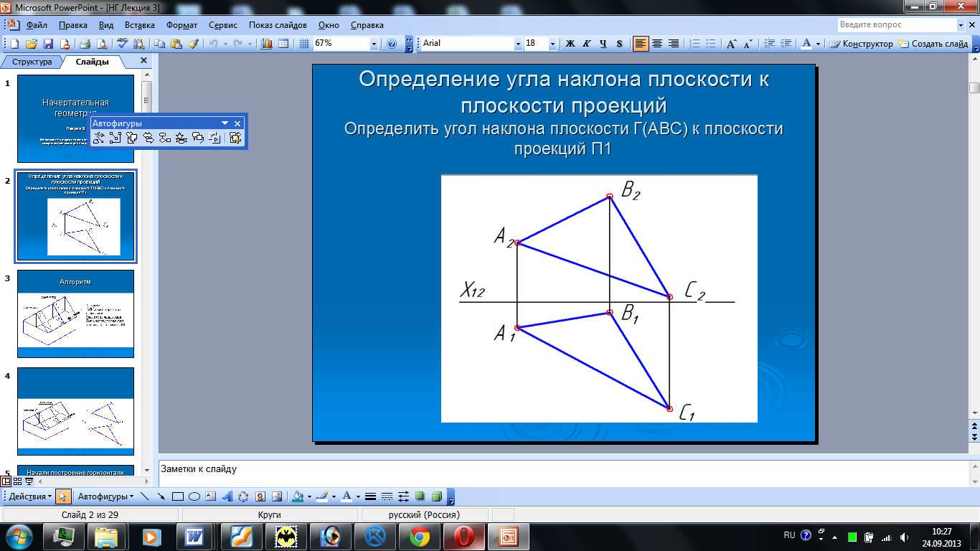Open the Arial font name dropdown
This screenshot has height=551, width=980.
point(519,44)
